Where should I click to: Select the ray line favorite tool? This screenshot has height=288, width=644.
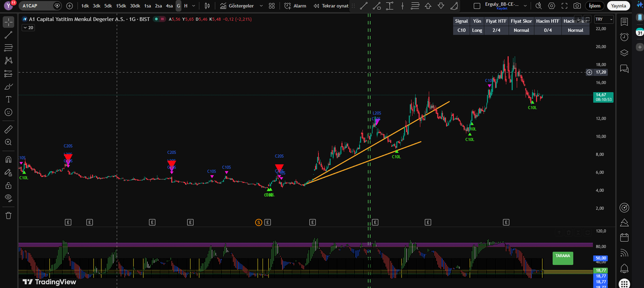(x=376, y=6)
